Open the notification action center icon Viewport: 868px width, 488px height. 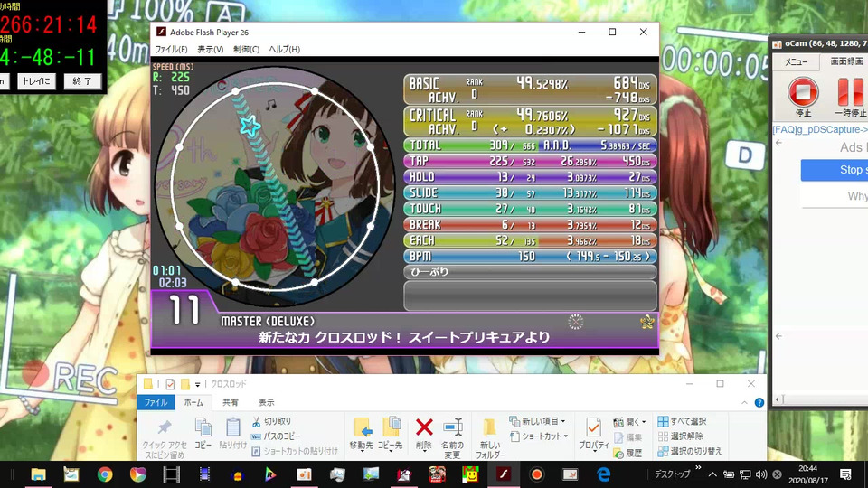tap(845, 474)
